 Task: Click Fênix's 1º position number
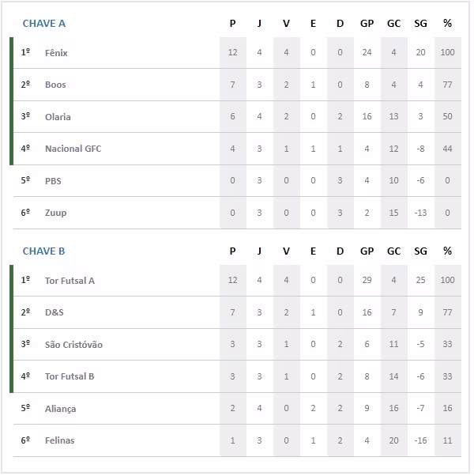pyautogui.click(x=25, y=53)
